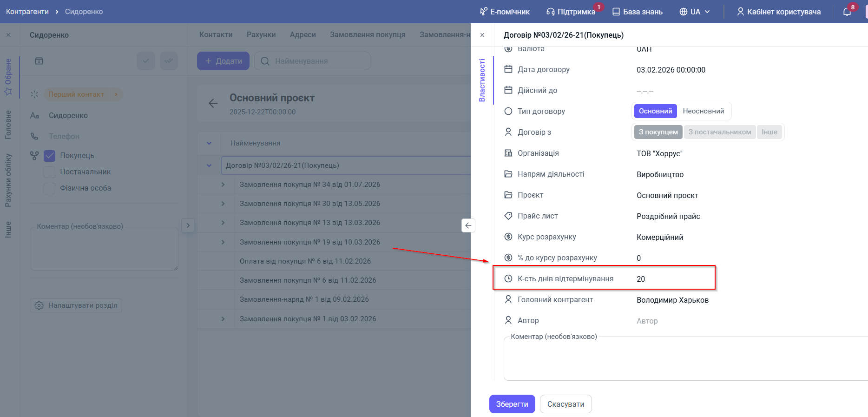Open Підтримка support headset icon
The image size is (868, 417).
coord(551,12)
